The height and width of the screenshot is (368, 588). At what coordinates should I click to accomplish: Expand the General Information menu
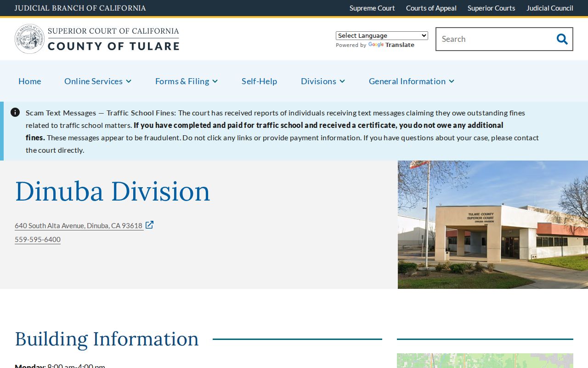pyautogui.click(x=412, y=81)
